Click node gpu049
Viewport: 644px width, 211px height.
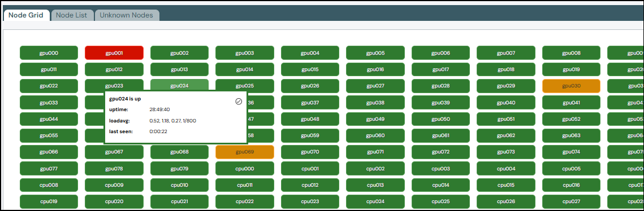[375, 119]
